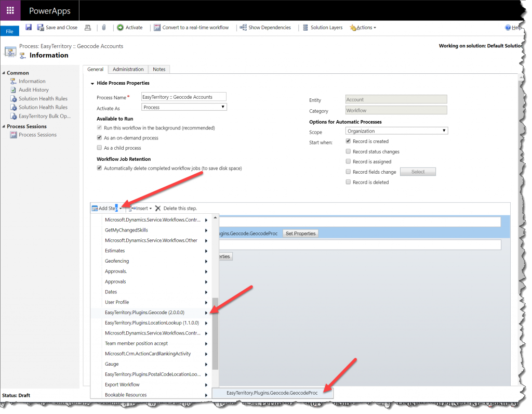Click the printer icon in the toolbar
Image resolution: width=532 pixels, height=414 pixels.
(88, 28)
